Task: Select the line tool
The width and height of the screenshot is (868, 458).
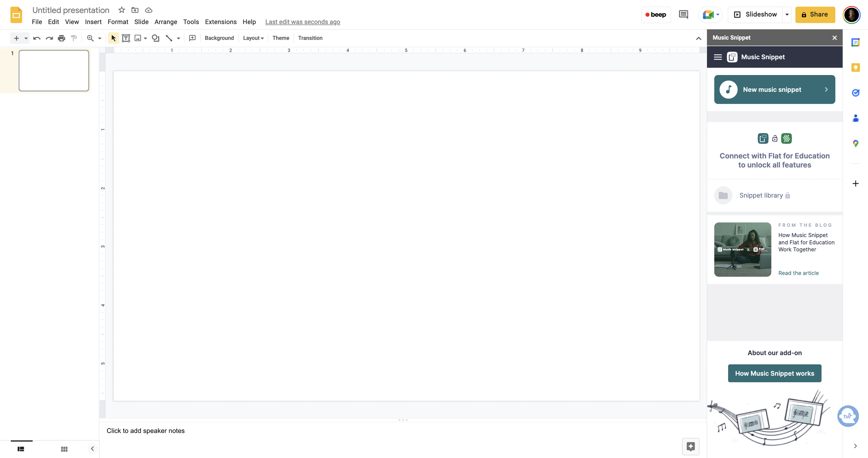Action: tap(169, 38)
